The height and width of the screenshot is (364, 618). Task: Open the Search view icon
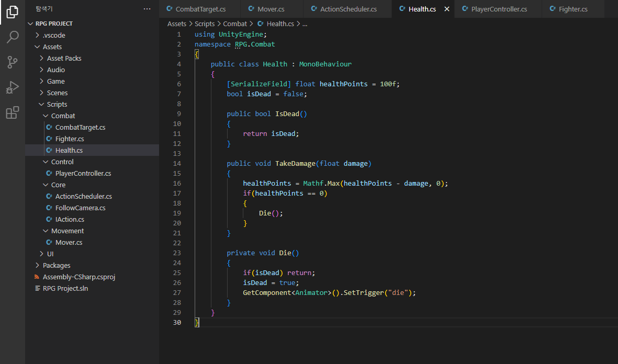click(13, 37)
